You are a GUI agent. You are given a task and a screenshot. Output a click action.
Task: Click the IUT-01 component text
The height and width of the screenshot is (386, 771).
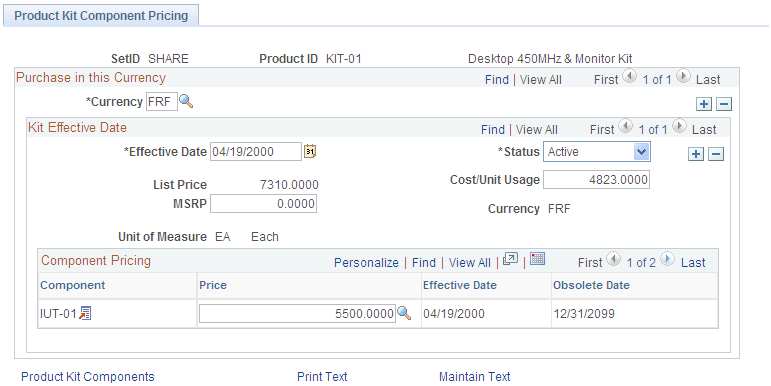[58, 314]
